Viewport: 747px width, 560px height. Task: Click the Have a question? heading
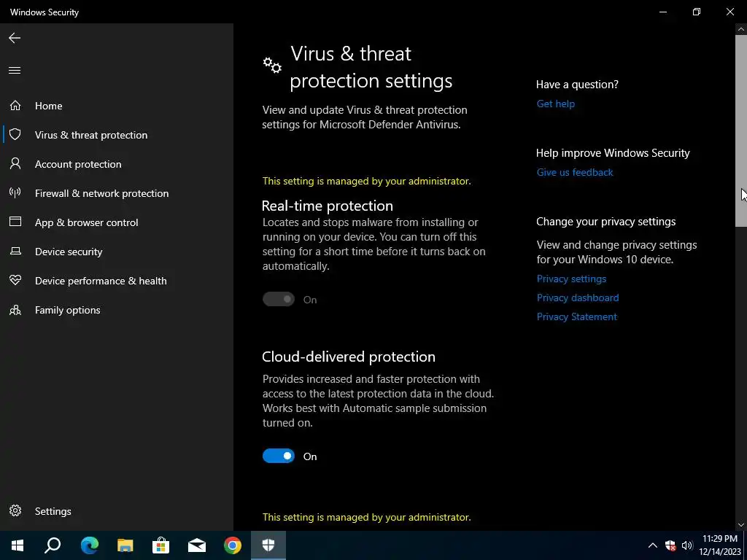(x=577, y=85)
